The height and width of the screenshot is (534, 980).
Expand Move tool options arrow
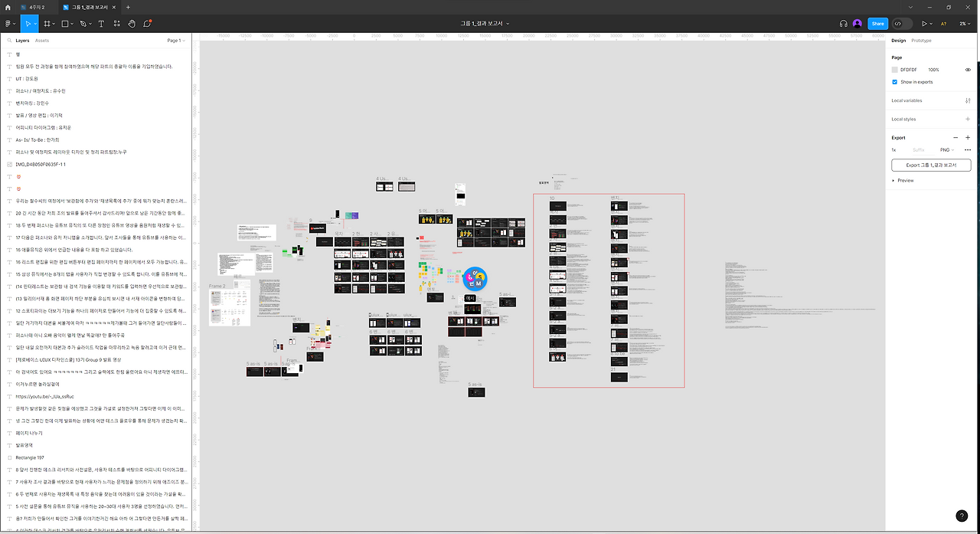[x=35, y=24]
